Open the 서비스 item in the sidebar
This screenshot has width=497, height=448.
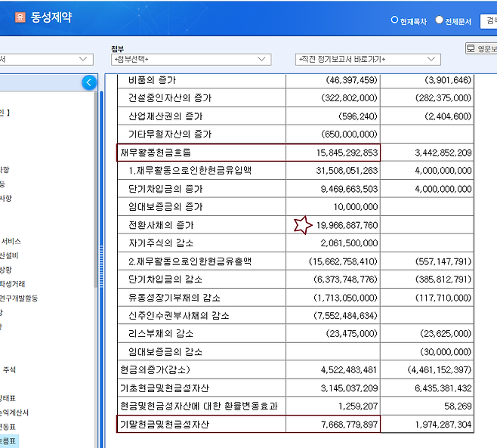(x=11, y=241)
